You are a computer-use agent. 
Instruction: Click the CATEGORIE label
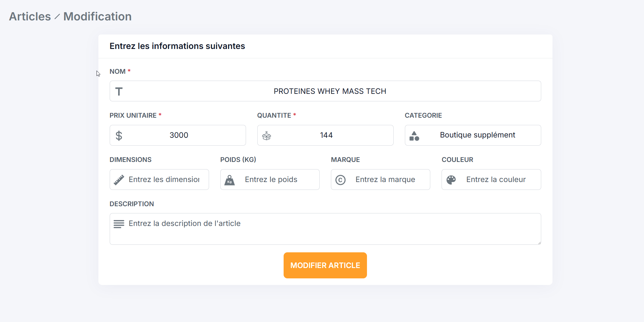[x=423, y=115]
